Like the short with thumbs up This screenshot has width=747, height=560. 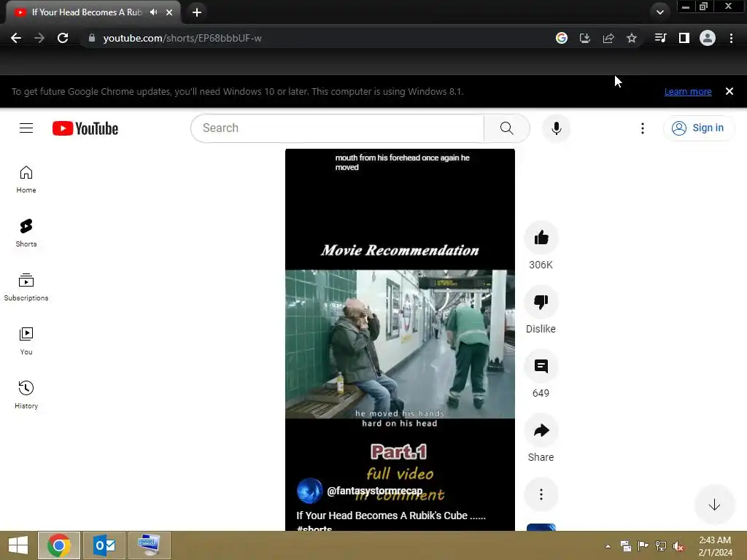tap(541, 238)
